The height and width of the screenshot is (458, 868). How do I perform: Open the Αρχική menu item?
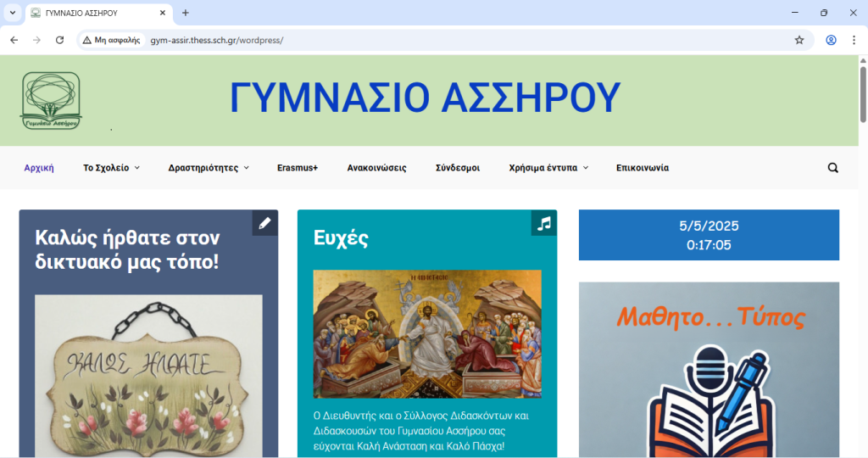tap(39, 168)
